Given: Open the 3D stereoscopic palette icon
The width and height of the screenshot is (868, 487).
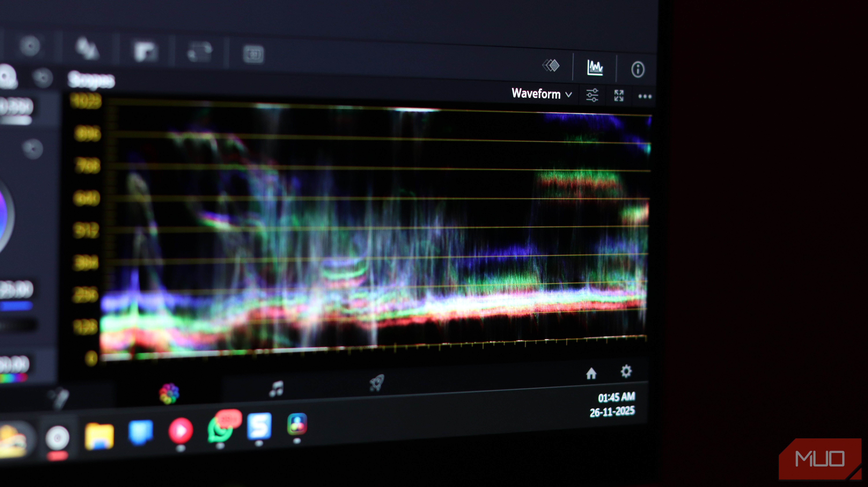Looking at the screenshot, I should 253,54.
